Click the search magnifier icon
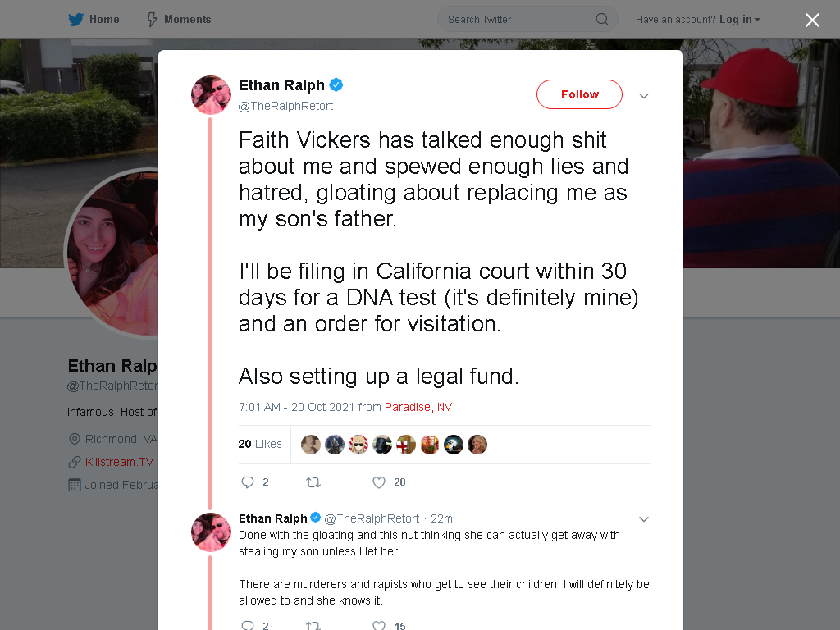The image size is (840, 630). pyautogui.click(x=601, y=20)
